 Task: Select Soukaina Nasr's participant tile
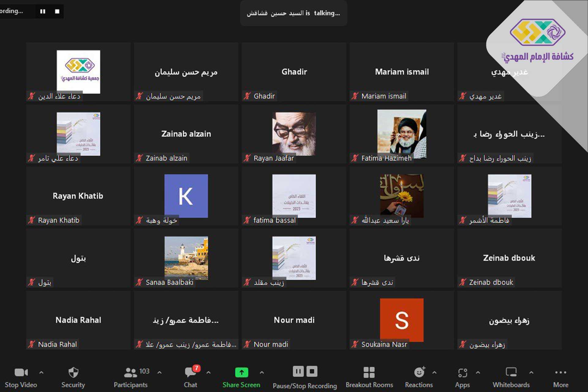coord(401,320)
